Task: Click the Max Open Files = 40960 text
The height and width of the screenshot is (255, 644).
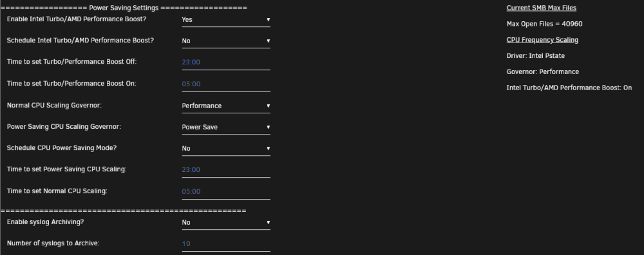Action: point(544,24)
